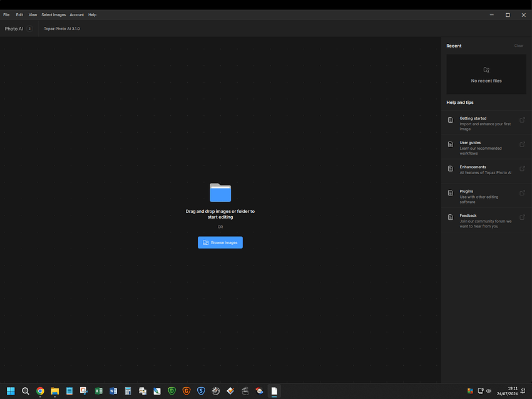Viewport: 532px width, 399px height.
Task: Launch Word from the taskbar
Action: (x=113, y=391)
